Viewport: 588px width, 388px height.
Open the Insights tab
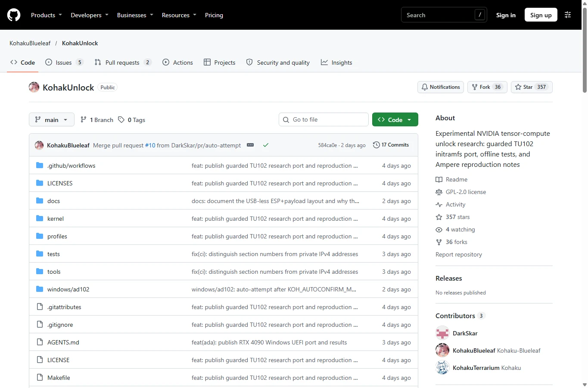tap(336, 63)
